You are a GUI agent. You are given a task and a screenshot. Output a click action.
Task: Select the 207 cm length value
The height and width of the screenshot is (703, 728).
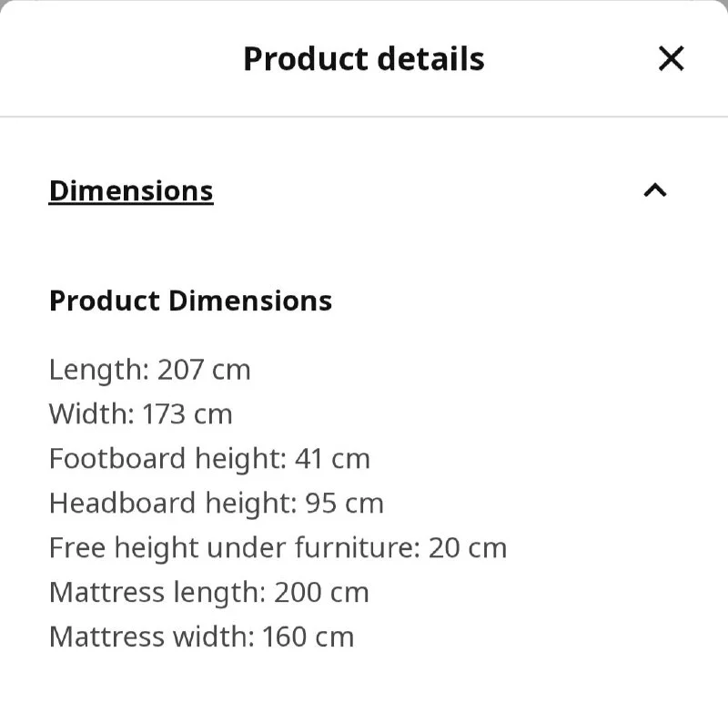(204, 370)
